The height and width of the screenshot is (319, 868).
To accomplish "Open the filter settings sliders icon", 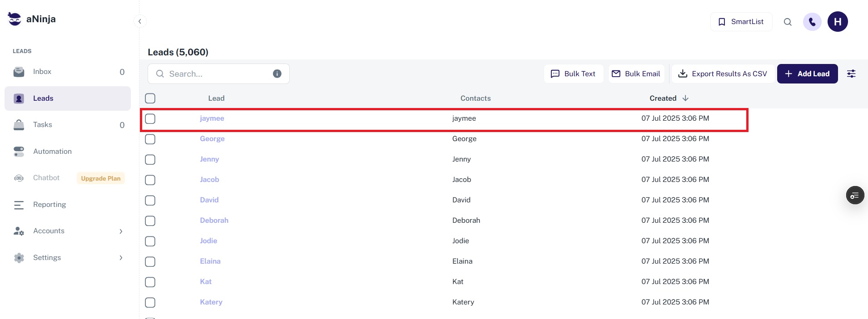I will click(851, 74).
